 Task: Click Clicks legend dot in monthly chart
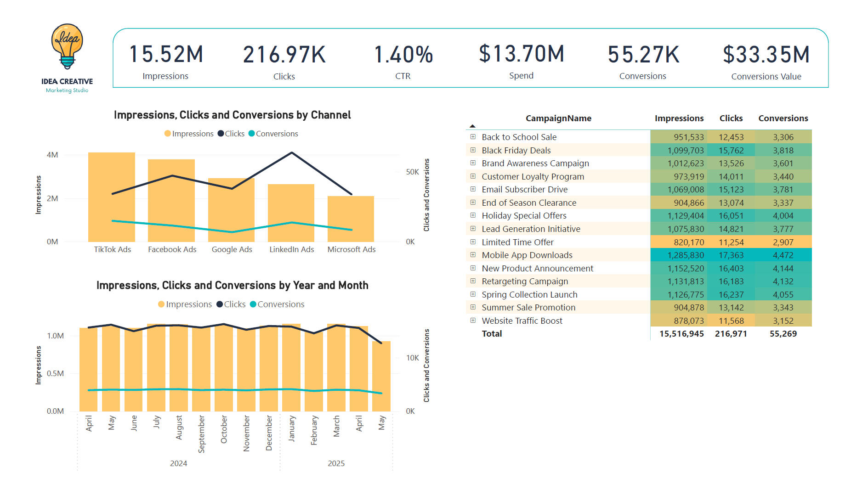(x=220, y=304)
